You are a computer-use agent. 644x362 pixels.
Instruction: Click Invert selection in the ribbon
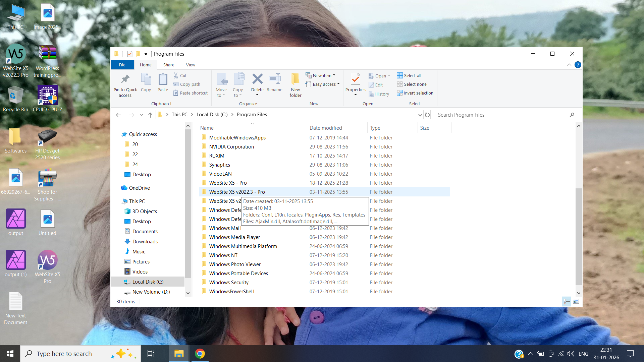click(x=418, y=93)
